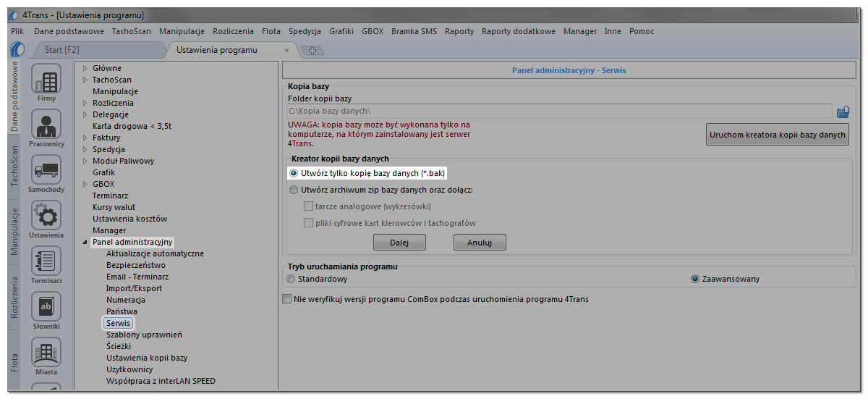Open a new tab with plus icon

[x=312, y=51]
